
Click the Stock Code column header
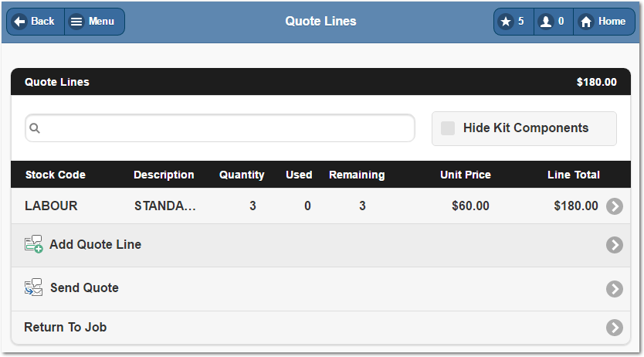pyautogui.click(x=56, y=175)
